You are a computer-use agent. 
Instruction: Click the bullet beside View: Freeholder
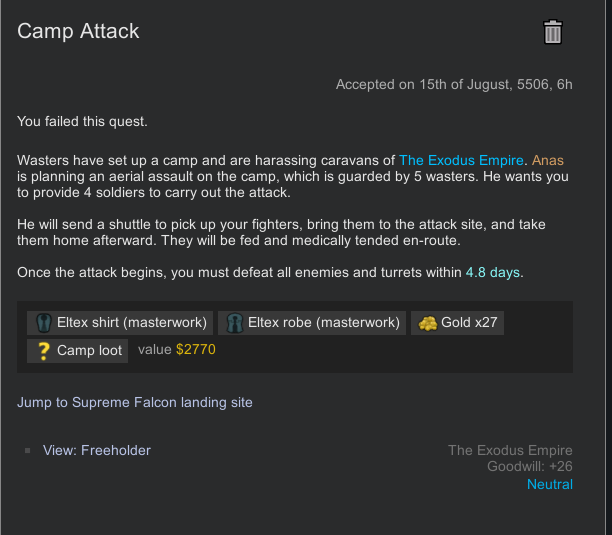click(x=28, y=451)
